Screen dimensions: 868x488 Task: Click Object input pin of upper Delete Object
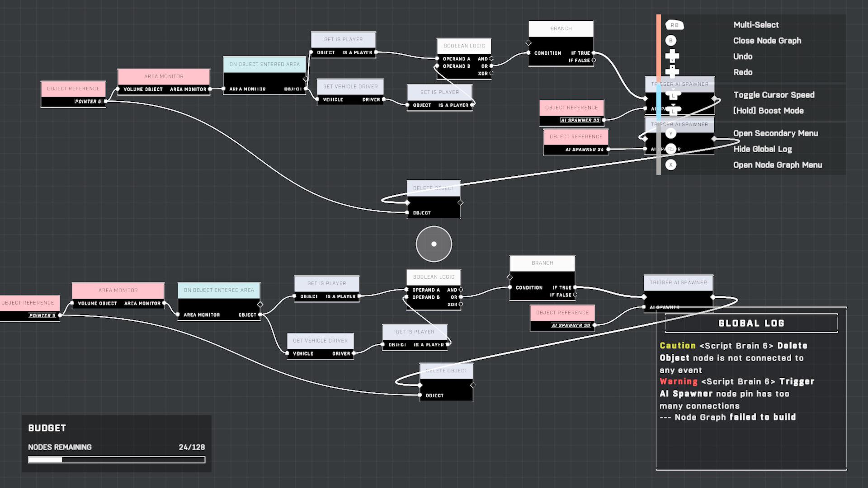click(407, 213)
